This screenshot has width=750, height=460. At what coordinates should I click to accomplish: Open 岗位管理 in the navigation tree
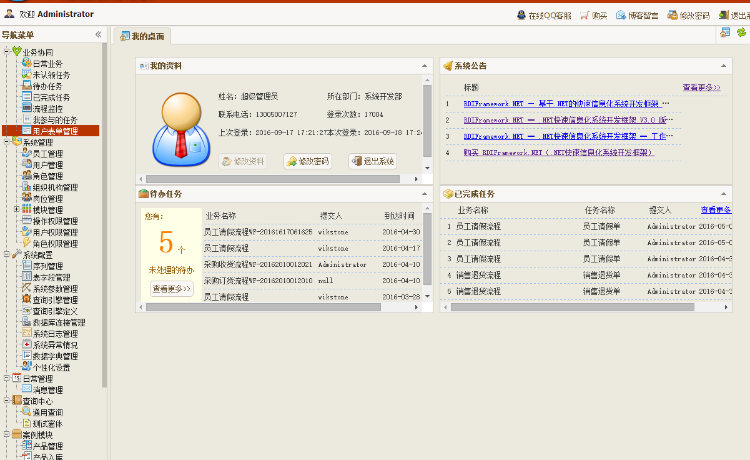click(47, 199)
